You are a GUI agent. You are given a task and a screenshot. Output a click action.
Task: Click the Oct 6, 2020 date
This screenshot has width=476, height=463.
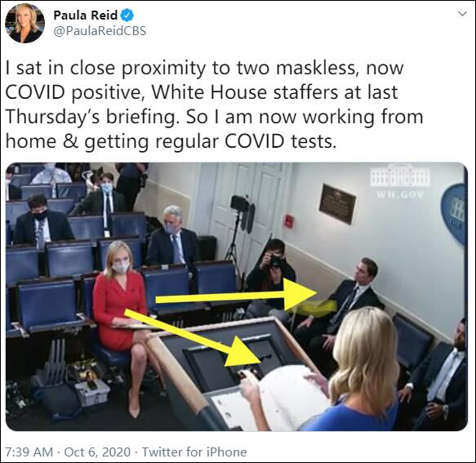click(x=97, y=452)
